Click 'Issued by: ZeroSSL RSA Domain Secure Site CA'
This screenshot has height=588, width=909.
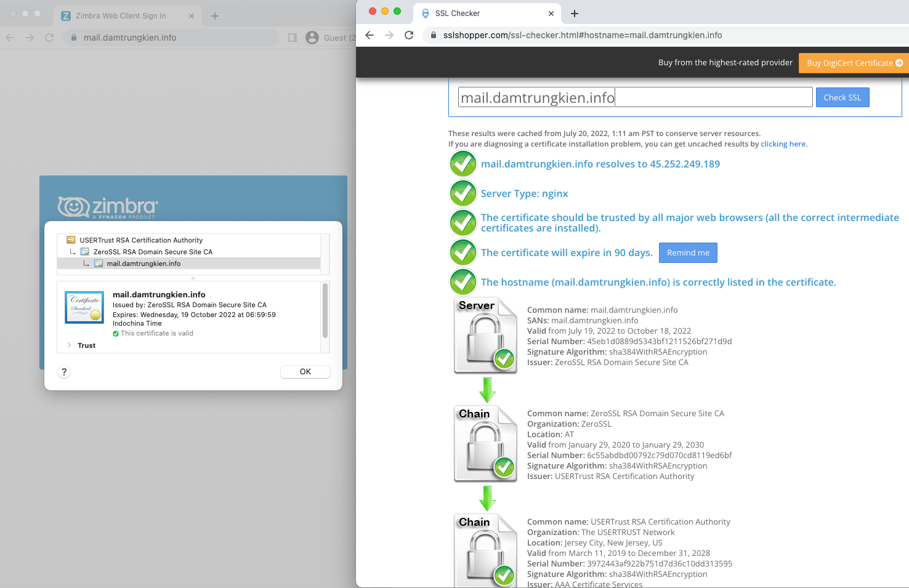(190, 305)
